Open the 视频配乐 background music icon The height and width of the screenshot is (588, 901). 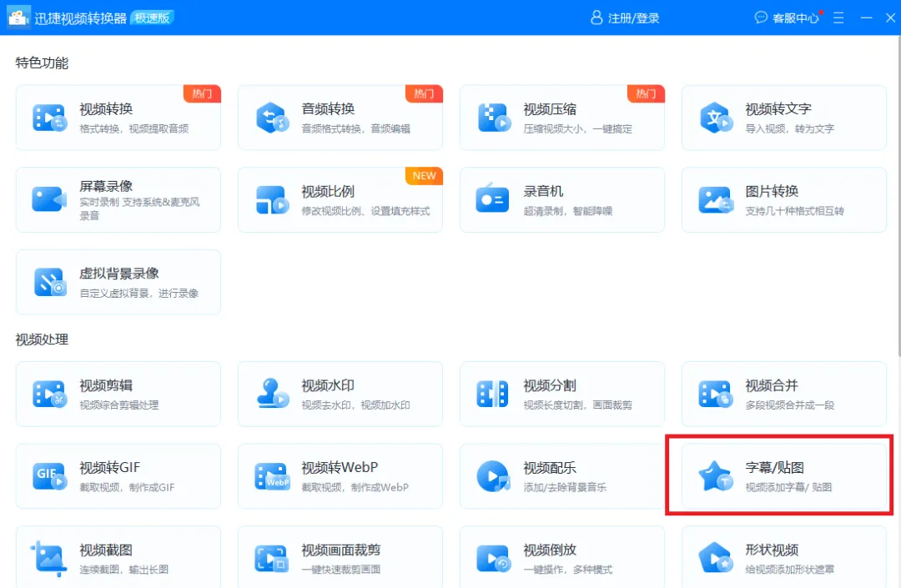tap(494, 476)
